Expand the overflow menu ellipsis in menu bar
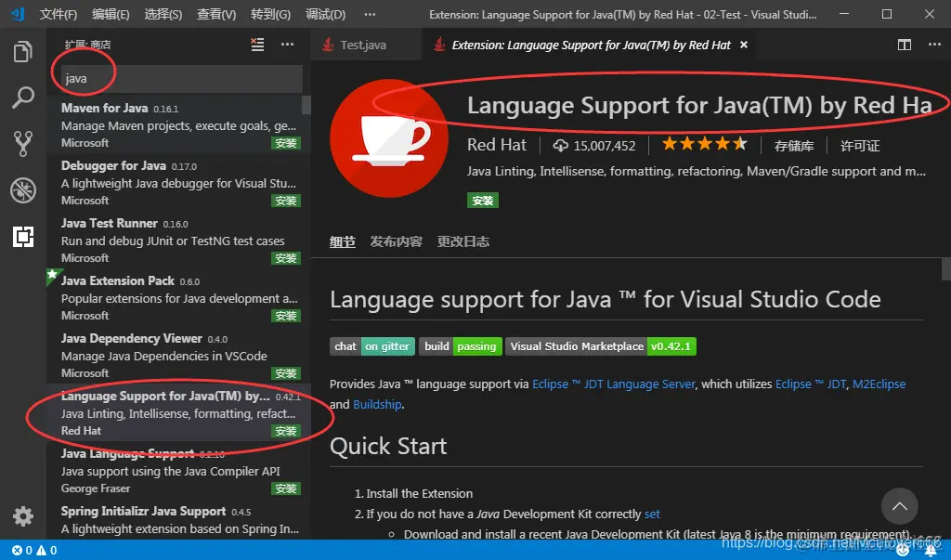 [370, 14]
